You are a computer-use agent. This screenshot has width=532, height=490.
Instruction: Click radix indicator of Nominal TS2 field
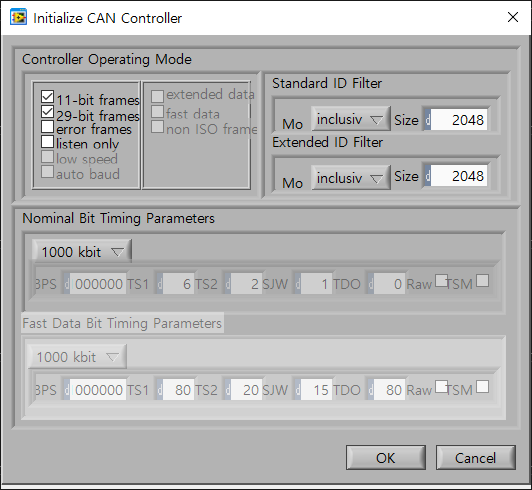(x=228, y=284)
